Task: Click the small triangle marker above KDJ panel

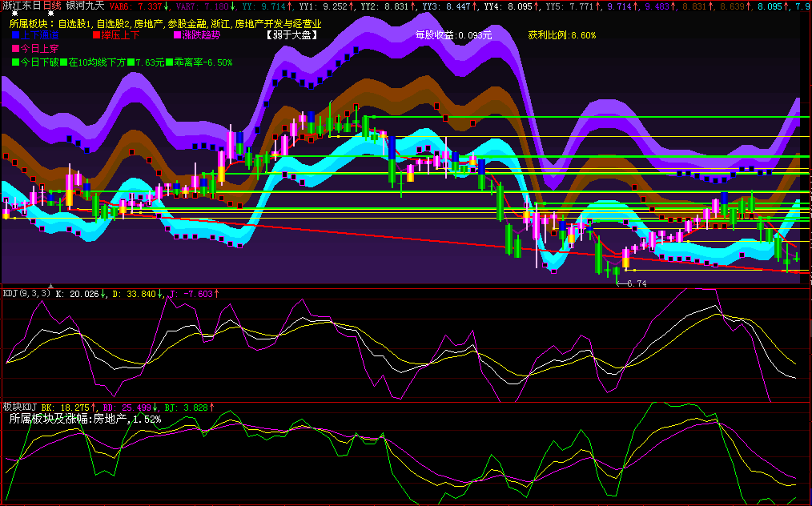Action: tap(50, 285)
